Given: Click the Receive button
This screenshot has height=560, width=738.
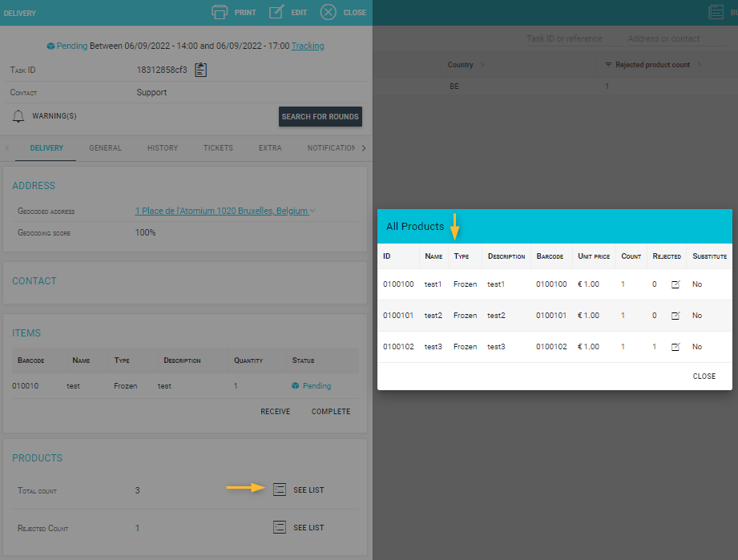Looking at the screenshot, I should pyautogui.click(x=276, y=411).
